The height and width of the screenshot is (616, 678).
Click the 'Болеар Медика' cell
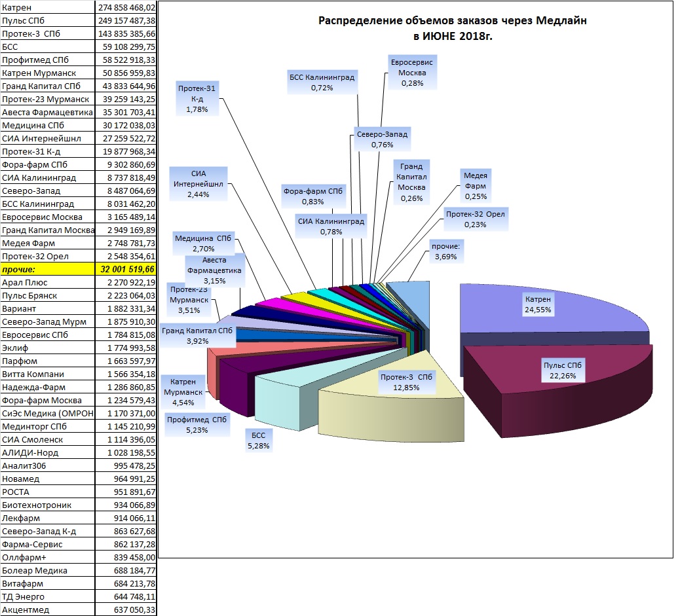tap(48, 570)
